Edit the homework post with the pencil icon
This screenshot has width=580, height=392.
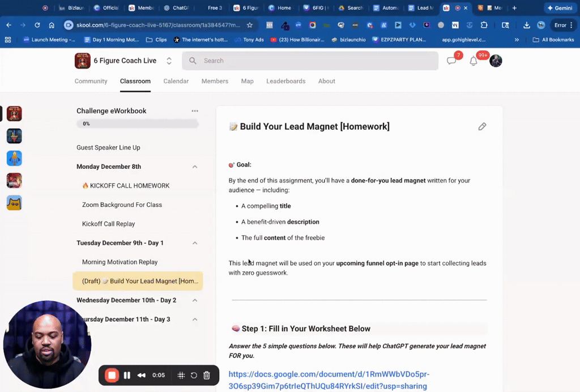click(482, 126)
